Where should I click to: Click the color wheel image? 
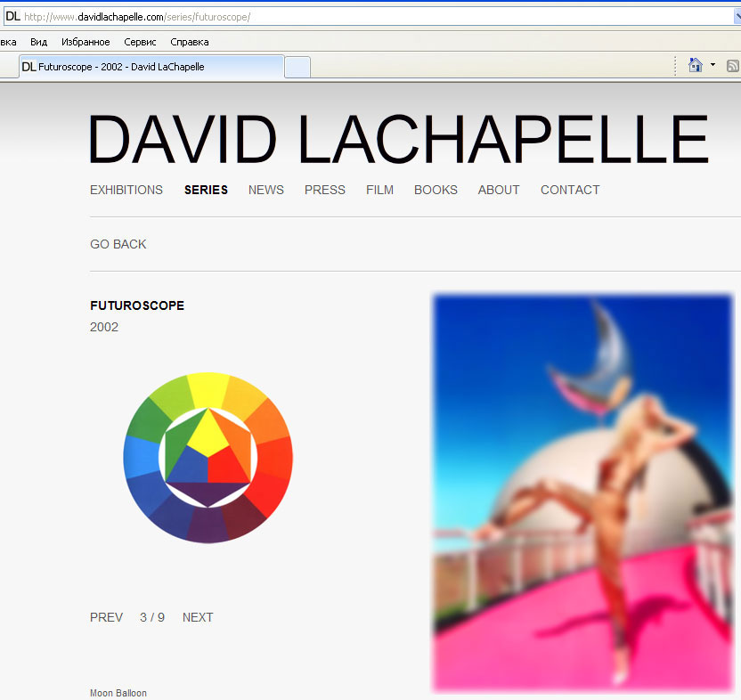coord(208,458)
